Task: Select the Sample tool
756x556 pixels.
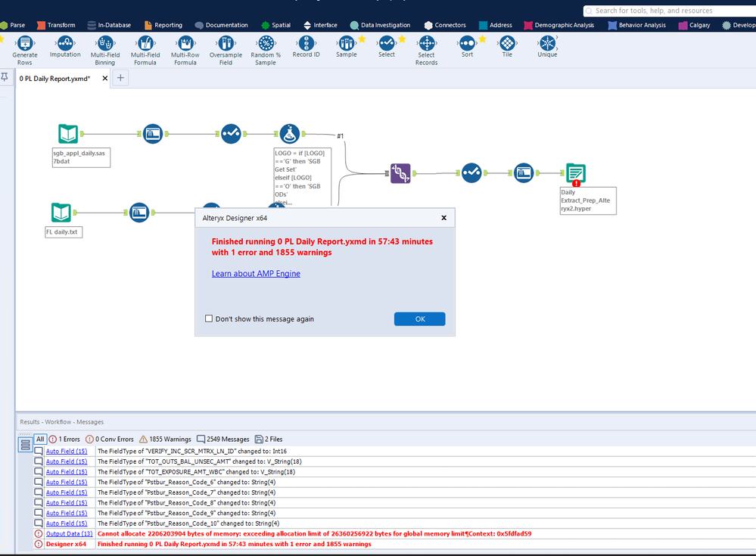Action: click(x=346, y=47)
